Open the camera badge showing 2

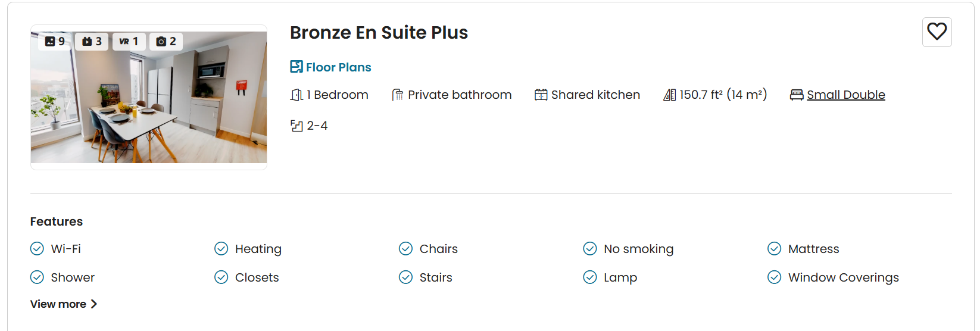[x=166, y=41]
